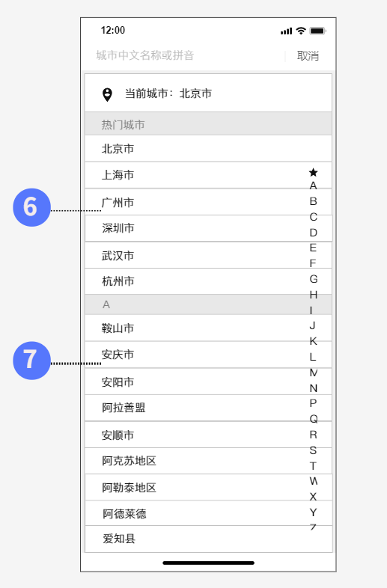This screenshot has height=588, width=387.
Task: Click the cellular signal icon
Action: click(287, 31)
